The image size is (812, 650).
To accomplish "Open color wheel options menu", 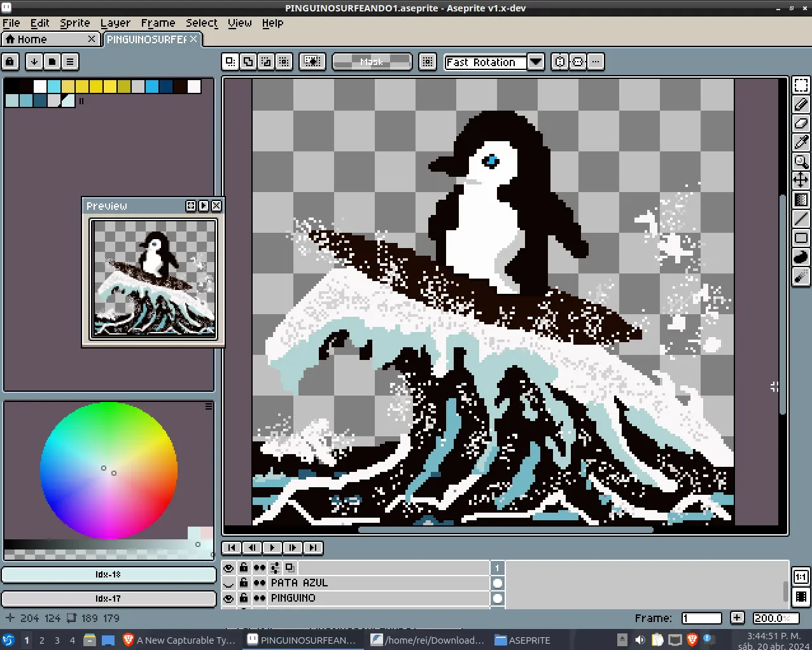I will 209,406.
